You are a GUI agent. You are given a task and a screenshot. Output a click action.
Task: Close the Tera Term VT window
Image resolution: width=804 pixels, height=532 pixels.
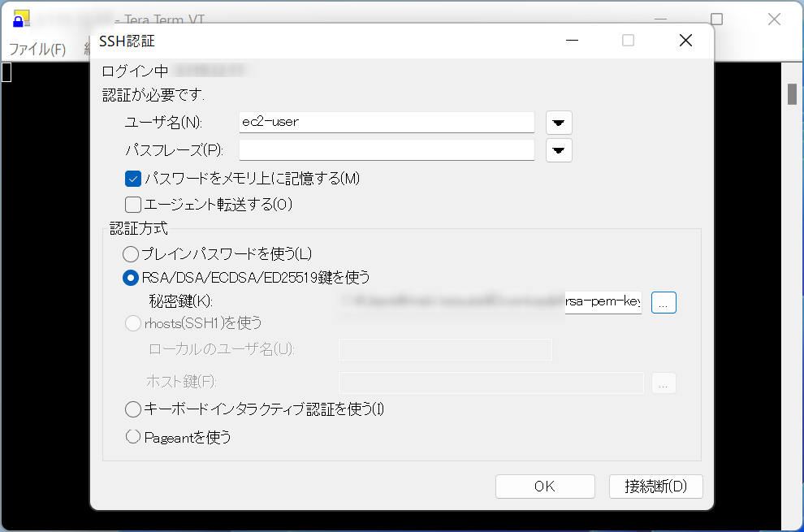coord(774,19)
